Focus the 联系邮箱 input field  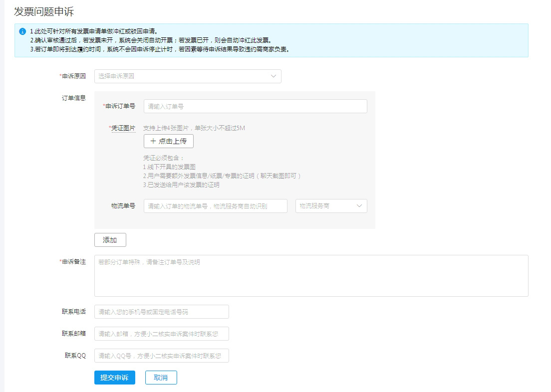pyautogui.click(x=162, y=334)
